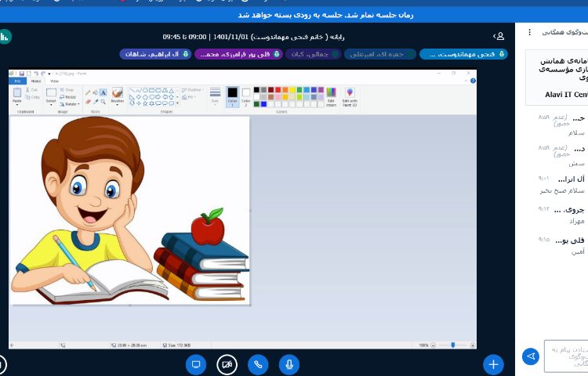Viewport: 588px width, 376px height.
Task: Click the Cut command in Paint
Action: 31,90
